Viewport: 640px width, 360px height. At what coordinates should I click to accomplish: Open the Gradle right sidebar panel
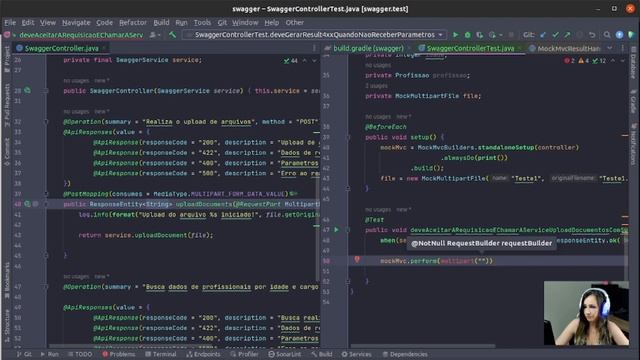click(x=633, y=102)
